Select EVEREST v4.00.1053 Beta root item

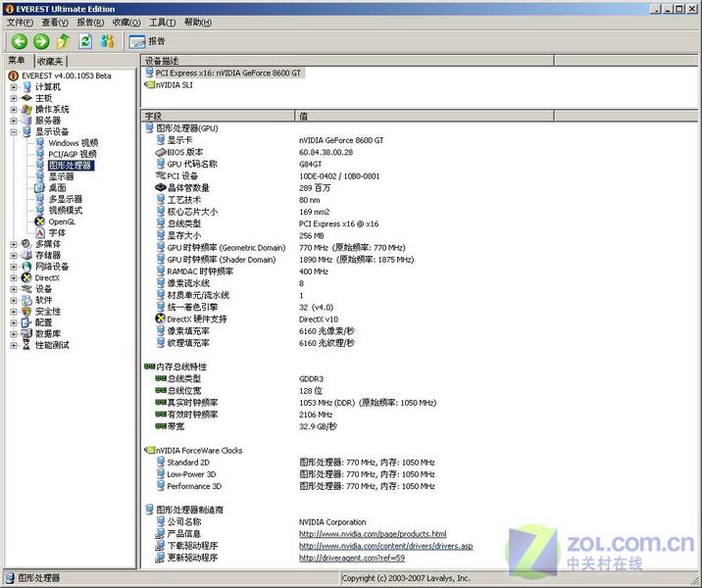(x=66, y=75)
